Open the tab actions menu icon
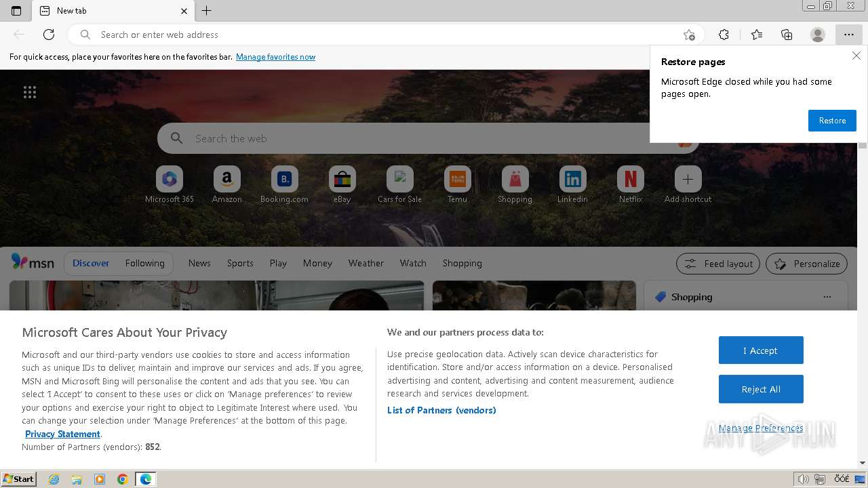868x488 pixels. pyautogui.click(x=16, y=11)
